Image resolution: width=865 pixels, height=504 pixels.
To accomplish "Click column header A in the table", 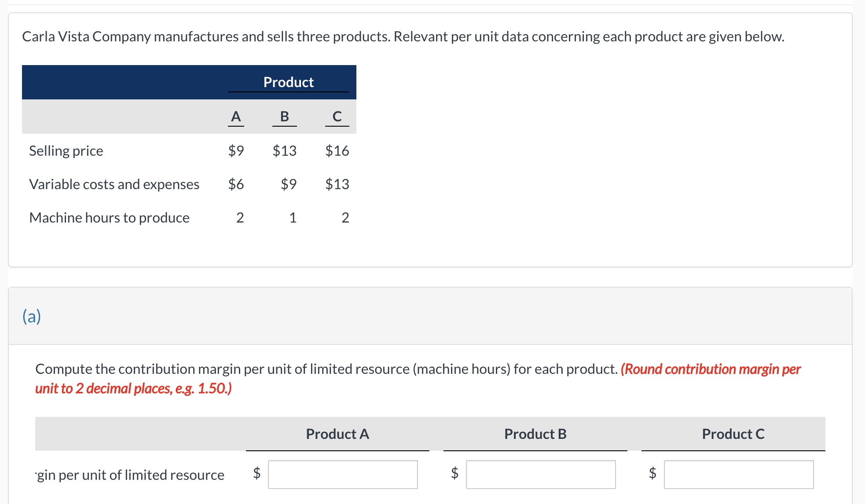I will tap(236, 117).
